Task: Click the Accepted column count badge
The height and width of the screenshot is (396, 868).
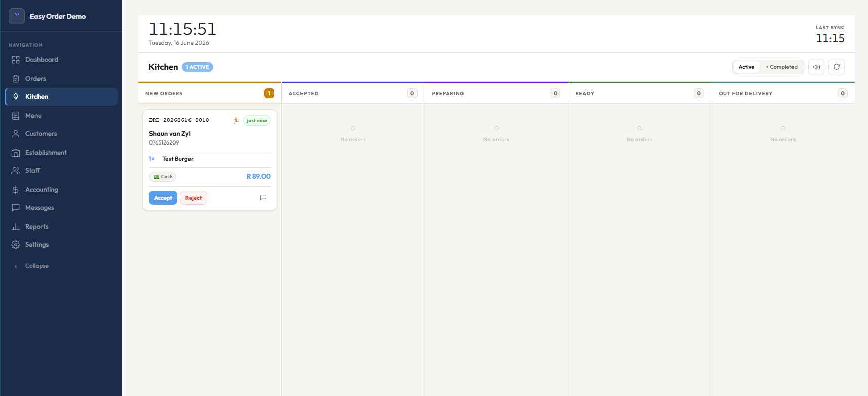Action: [x=412, y=93]
